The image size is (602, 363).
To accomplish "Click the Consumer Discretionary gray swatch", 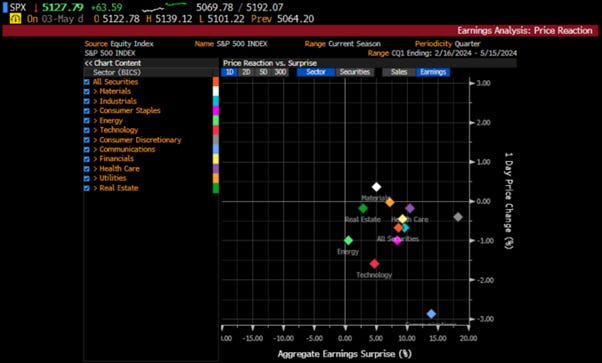I will (x=216, y=139).
